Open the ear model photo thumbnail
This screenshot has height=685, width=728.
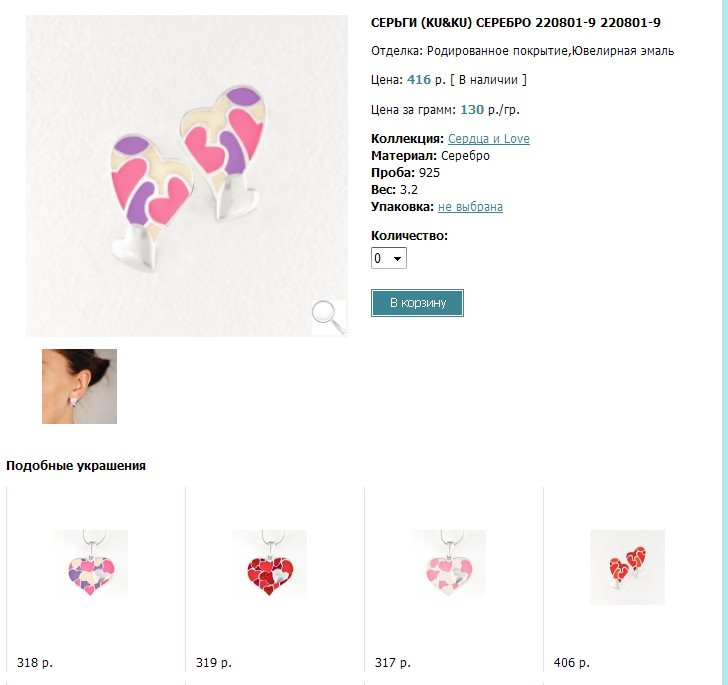tap(79, 386)
